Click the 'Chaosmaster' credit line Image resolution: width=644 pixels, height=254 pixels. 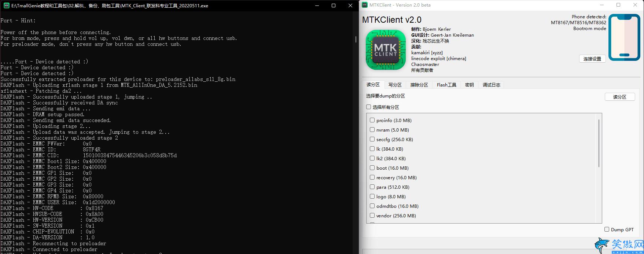[x=425, y=65]
